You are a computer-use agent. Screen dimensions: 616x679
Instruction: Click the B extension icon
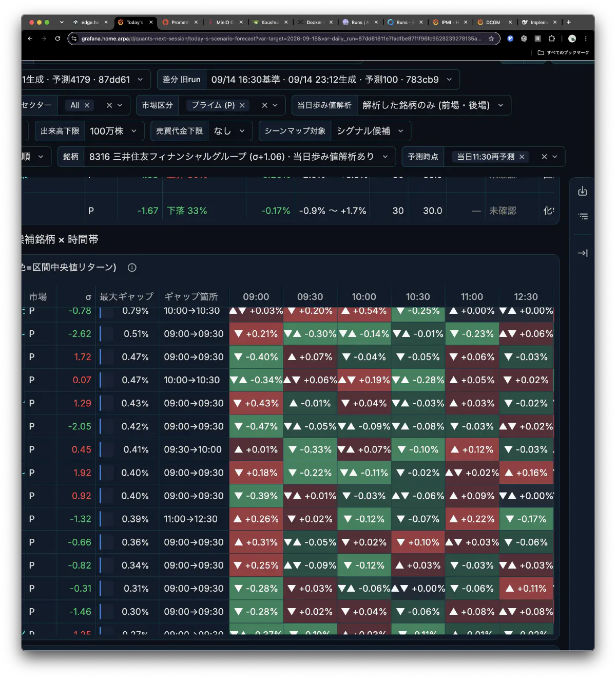pos(537,39)
